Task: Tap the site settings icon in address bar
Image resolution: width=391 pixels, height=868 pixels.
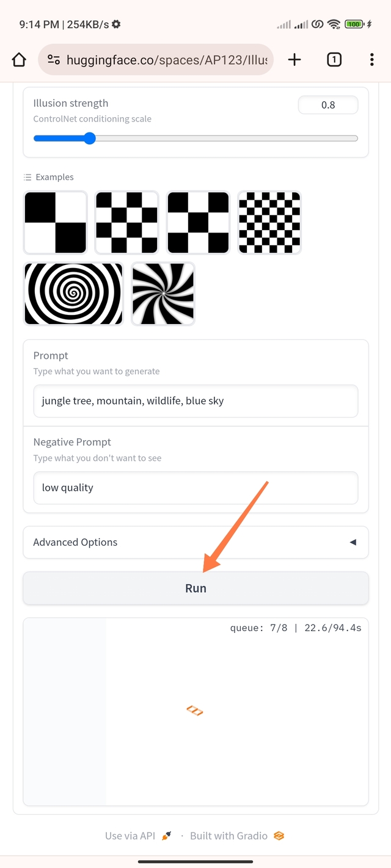Action: (x=54, y=59)
